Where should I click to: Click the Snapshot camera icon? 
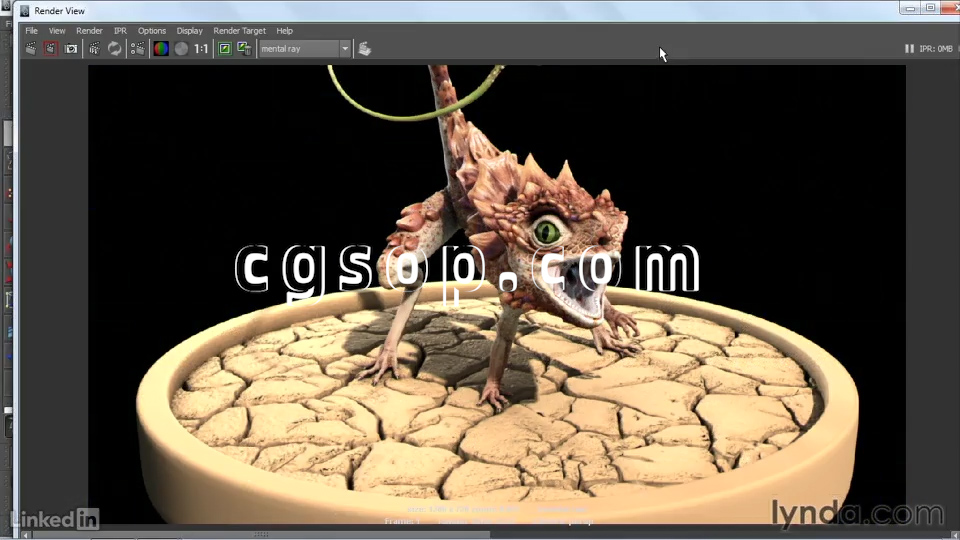point(71,48)
